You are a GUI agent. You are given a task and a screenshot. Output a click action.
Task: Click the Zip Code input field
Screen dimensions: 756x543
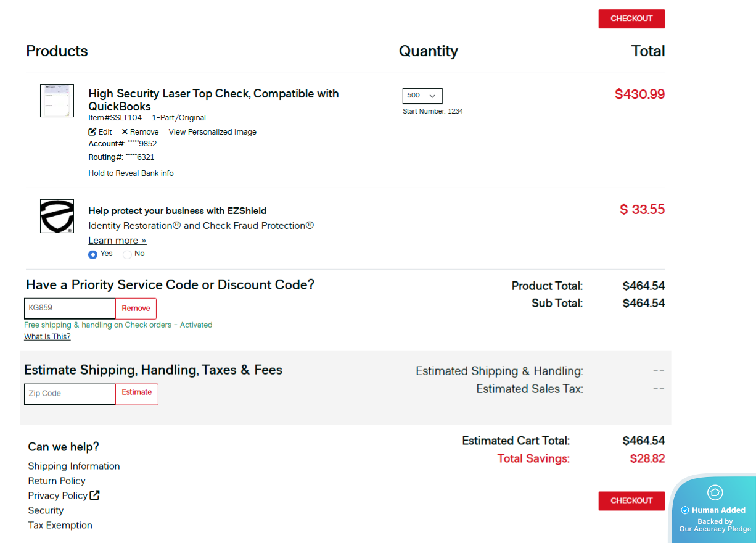pyautogui.click(x=69, y=394)
